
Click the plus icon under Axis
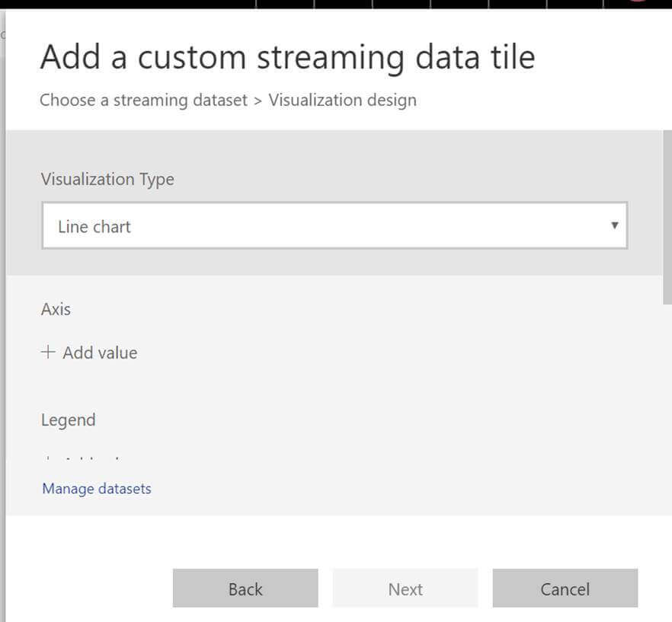click(48, 352)
